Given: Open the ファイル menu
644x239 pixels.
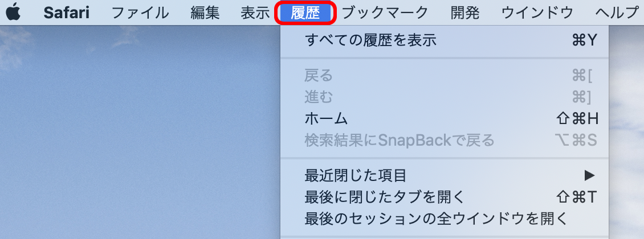Looking at the screenshot, I should click(140, 13).
